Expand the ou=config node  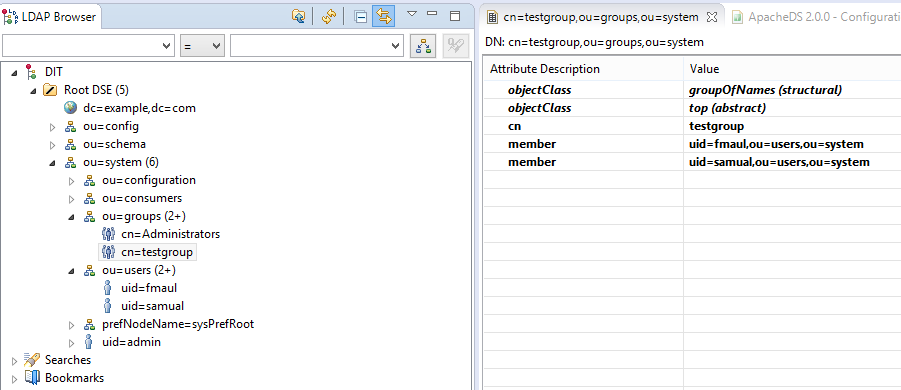point(52,126)
